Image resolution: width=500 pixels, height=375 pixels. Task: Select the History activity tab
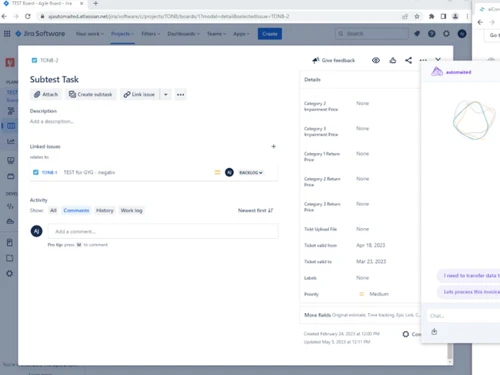point(105,210)
